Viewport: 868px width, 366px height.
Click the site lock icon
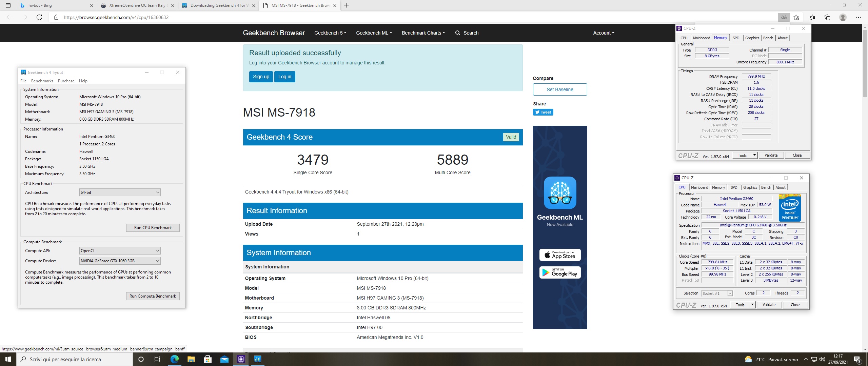coord(56,17)
